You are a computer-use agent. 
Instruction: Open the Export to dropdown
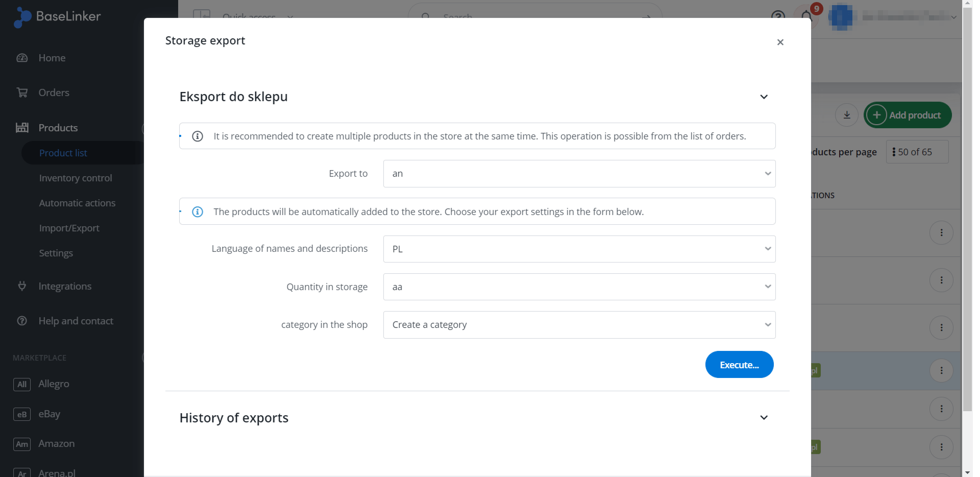coord(579,174)
